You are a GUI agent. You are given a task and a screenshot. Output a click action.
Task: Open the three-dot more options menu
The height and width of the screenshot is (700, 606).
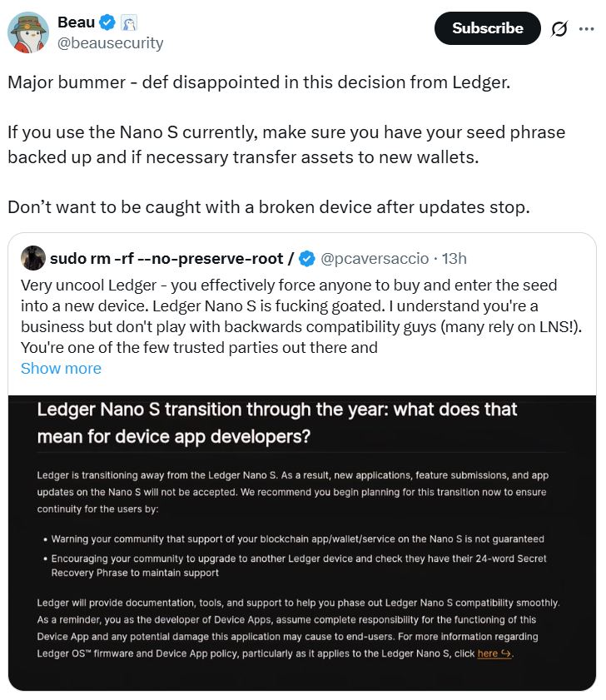click(585, 29)
